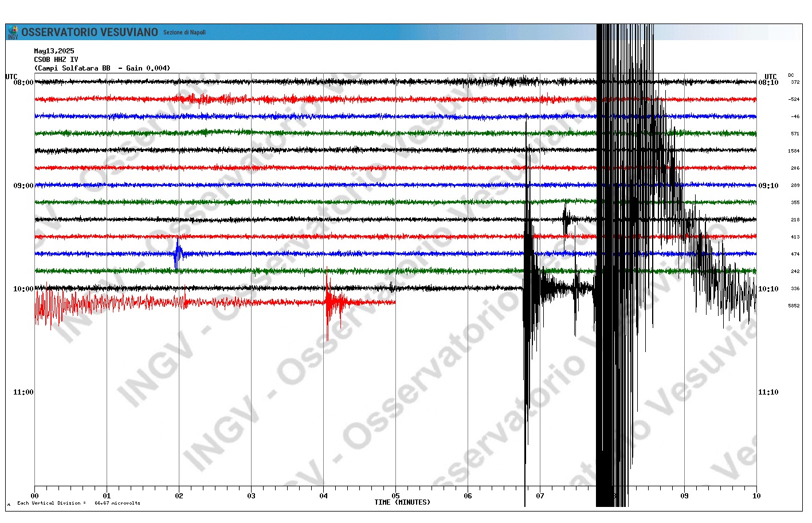This screenshot has height=523, width=812.
Task: Click the Campi Solfatara BB Gain 0.004 text
Action: click(102, 68)
